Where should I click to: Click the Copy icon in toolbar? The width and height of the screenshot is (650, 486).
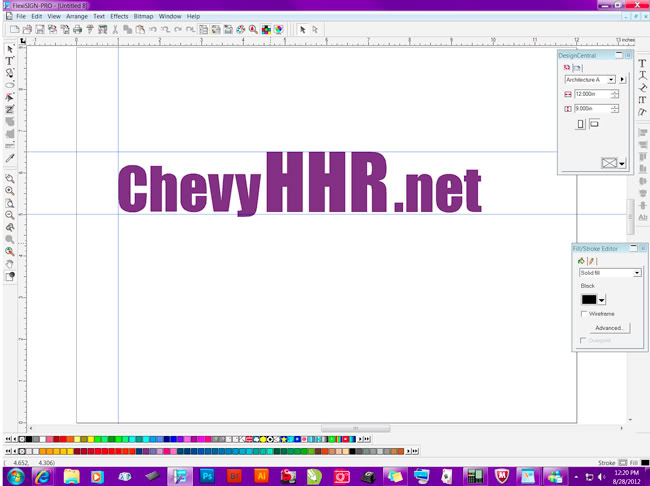pyautogui.click(x=128, y=29)
